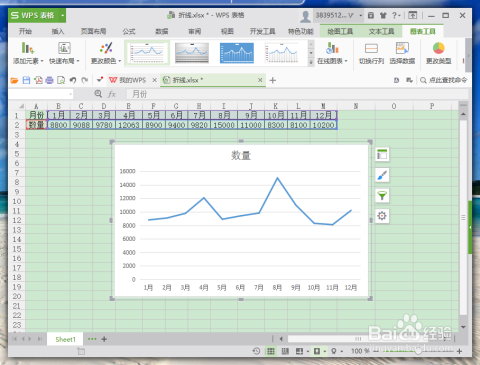The image size is (480, 365).
Task: Expand the chart styles gallery
Action: click(311, 62)
